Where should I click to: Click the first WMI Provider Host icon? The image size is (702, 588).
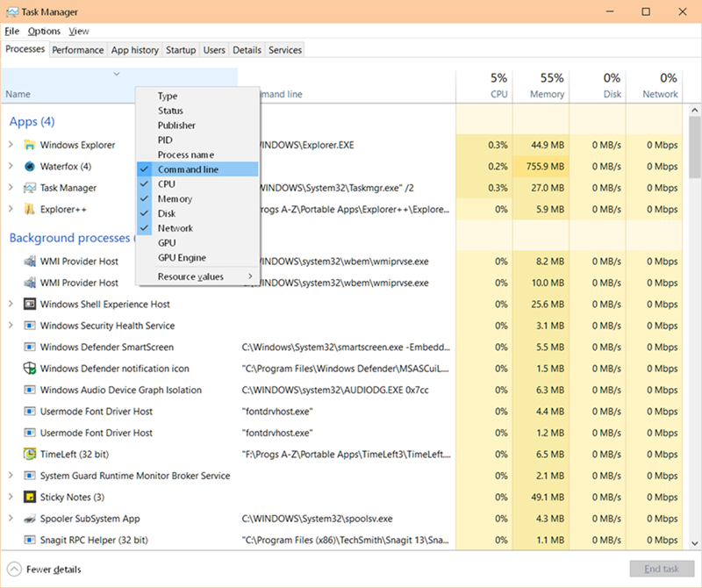click(x=30, y=261)
